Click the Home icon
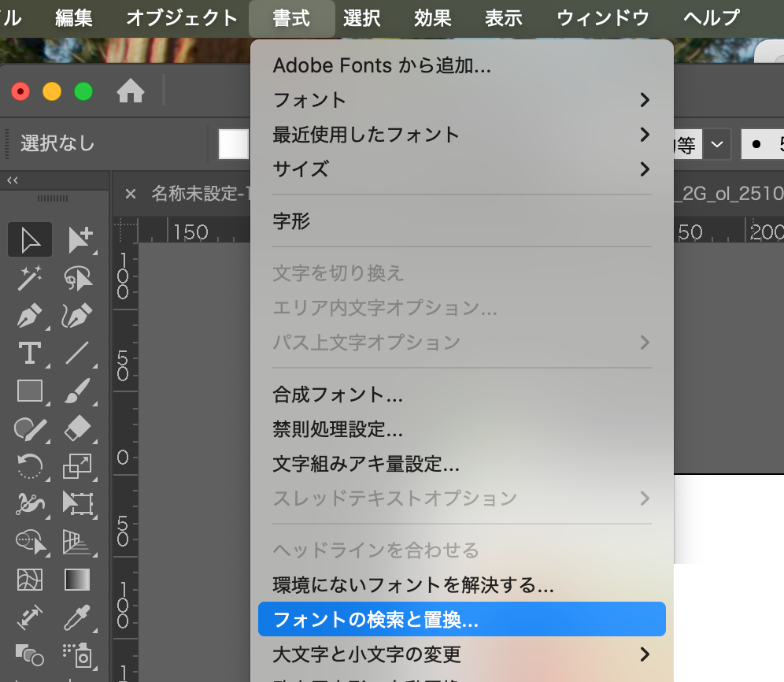The height and width of the screenshot is (682, 784). (131, 92)
